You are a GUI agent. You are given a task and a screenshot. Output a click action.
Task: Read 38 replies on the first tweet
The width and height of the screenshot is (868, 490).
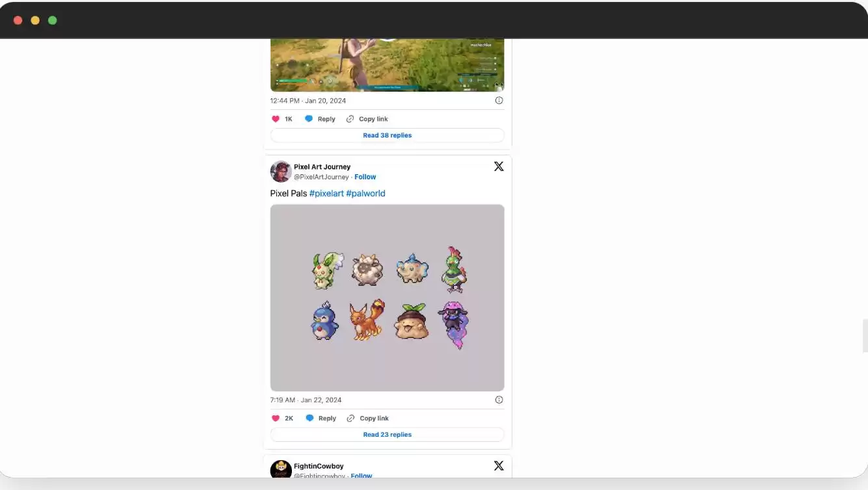388,135
